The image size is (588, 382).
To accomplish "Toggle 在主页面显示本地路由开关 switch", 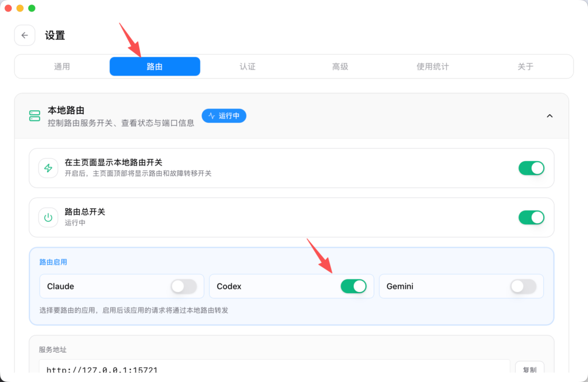I will click(x=531, y=168).
